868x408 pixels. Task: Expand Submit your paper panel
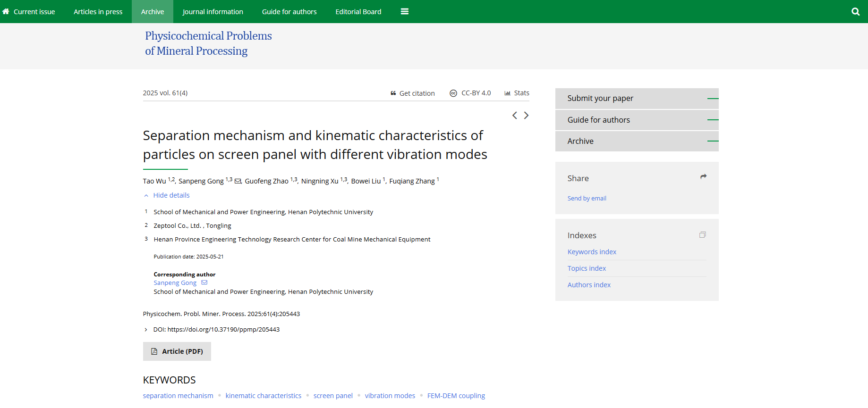point(637,99)
